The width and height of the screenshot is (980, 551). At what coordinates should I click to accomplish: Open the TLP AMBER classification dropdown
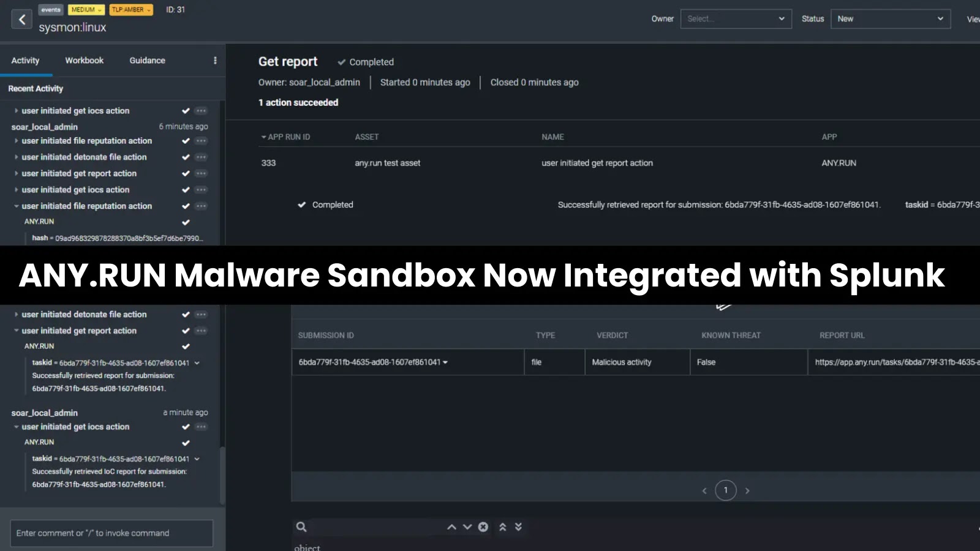pyautogui.click(x=130, y=9)
